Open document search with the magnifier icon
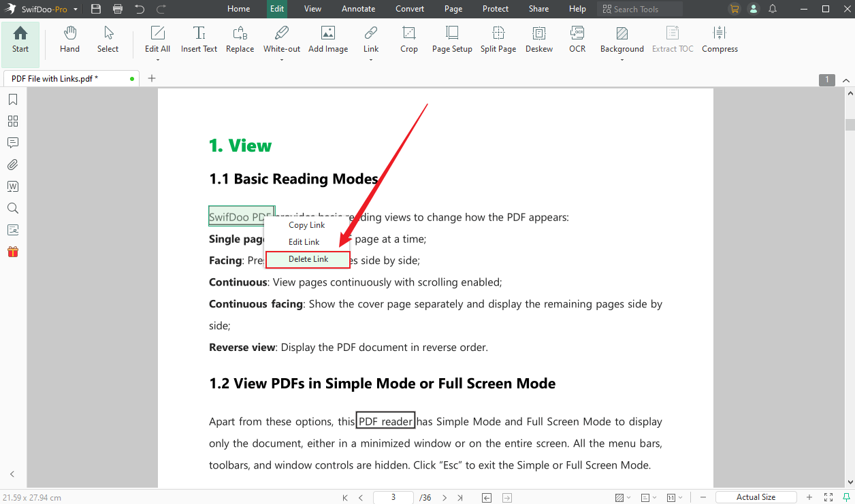The image size is (855, 504). pos(12,208)
